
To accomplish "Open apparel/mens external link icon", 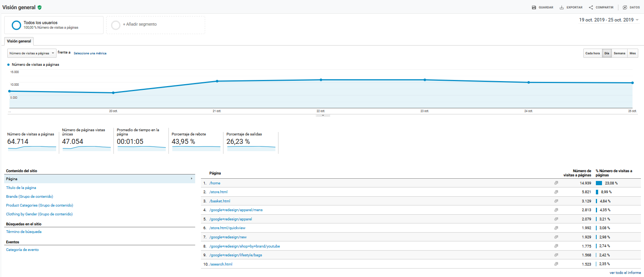I will coord(556,210).
